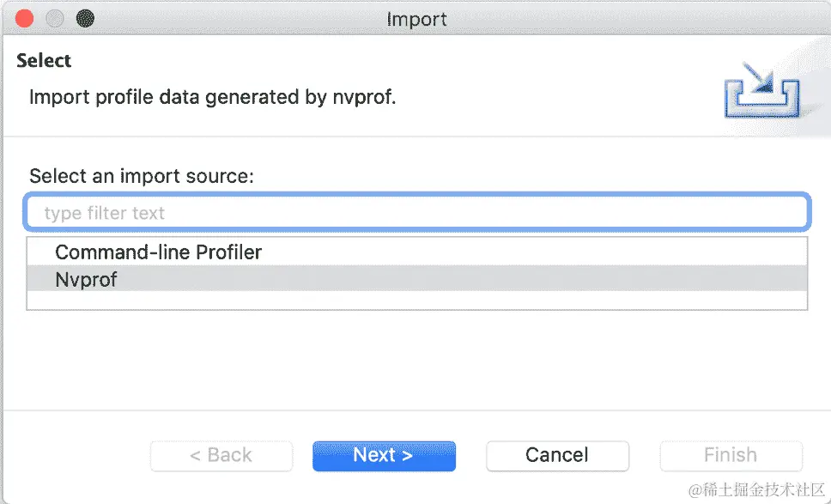The image size is (831, 504).
Task: Select the Nvprof import source
Action: (x=86, y=279)
